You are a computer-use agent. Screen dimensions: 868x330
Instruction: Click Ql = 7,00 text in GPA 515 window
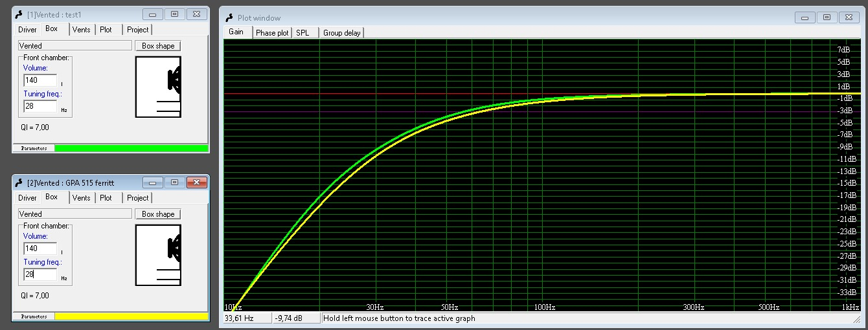[35, 295]
